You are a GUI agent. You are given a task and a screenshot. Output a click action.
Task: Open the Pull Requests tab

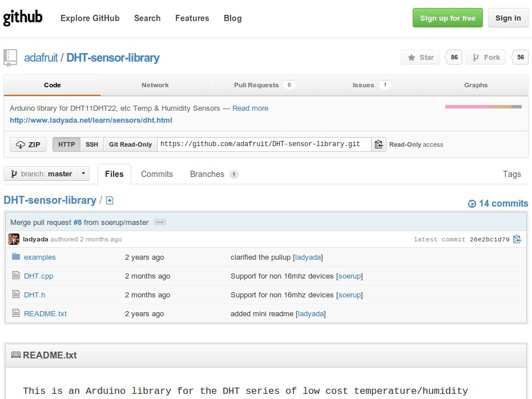coord(264,85)
